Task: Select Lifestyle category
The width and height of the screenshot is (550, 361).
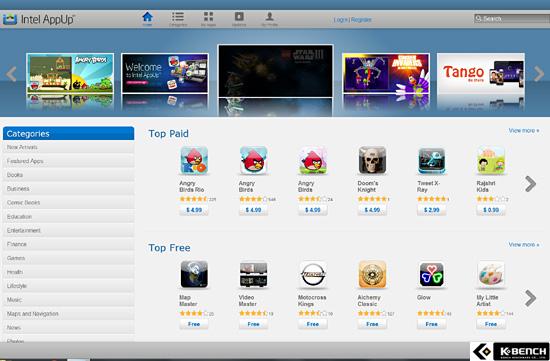Action: tap(68, 286)
